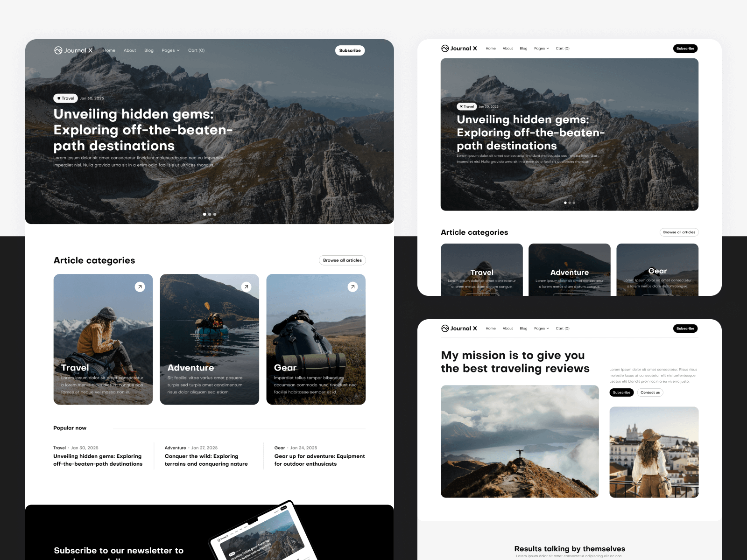Click 'Article categories' heading in left mockup
This screenshot has height=560, width=747.
pyautogui.click(x=94, y=260)
